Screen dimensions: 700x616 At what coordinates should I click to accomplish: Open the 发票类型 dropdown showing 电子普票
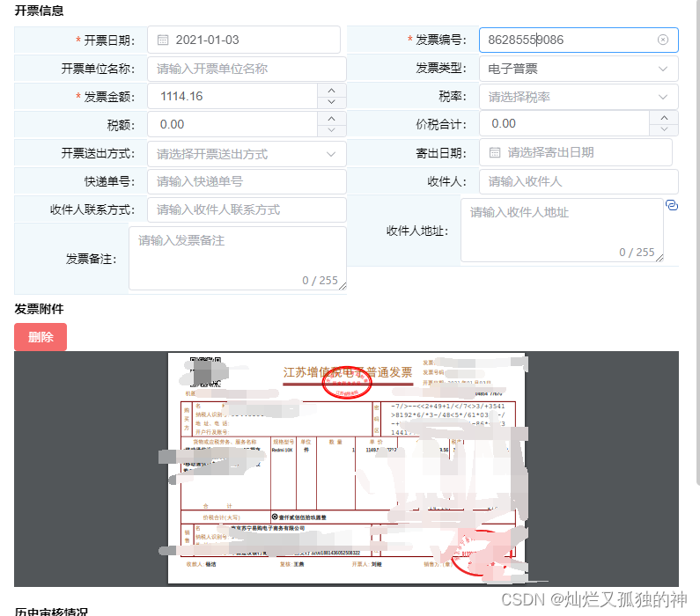[578, 69]
